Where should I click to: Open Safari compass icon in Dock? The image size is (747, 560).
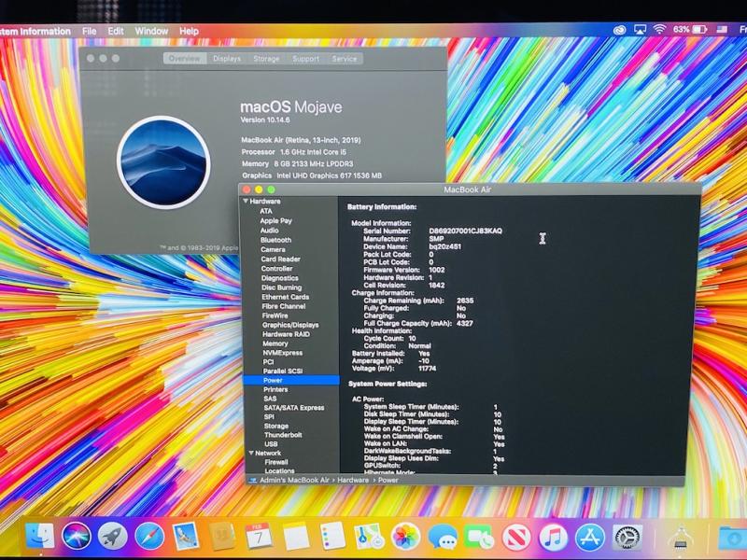(149, 536)
